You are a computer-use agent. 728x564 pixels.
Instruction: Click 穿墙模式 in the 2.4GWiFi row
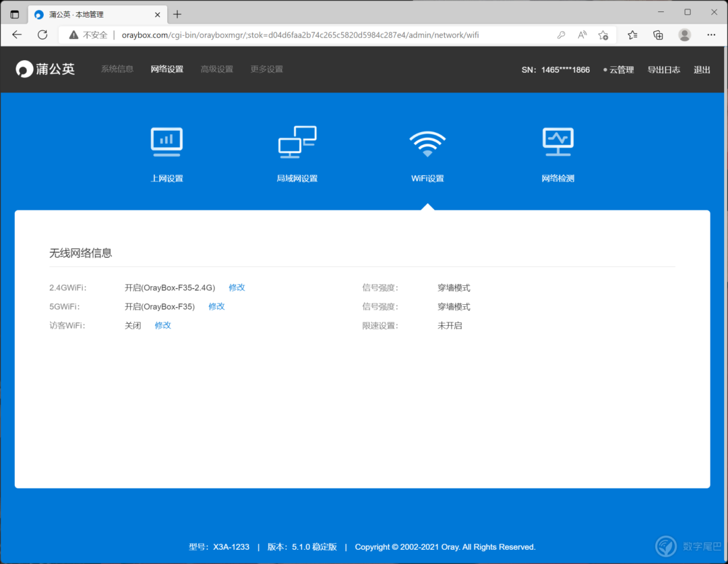pyautogui.click(x=454, y=288)
